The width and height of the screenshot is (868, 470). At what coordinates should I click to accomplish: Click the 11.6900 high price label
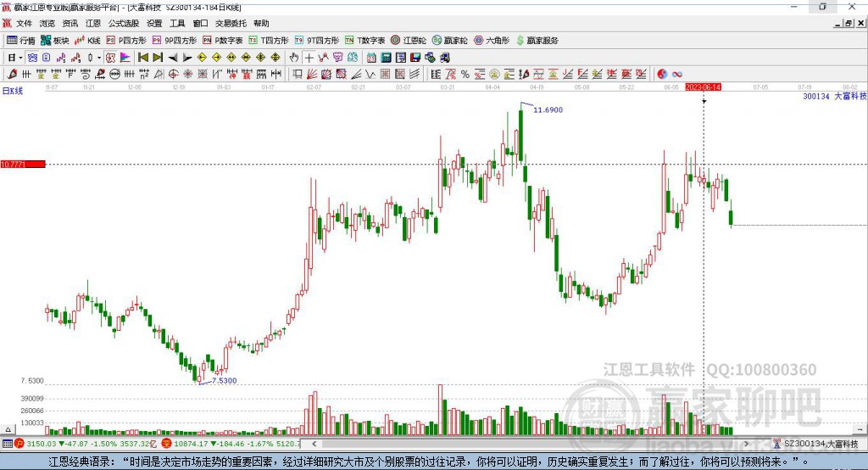[x=548, y=109]
